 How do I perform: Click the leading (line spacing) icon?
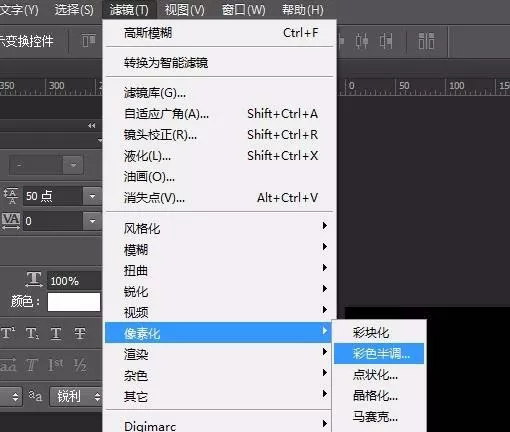pos(11,196)
